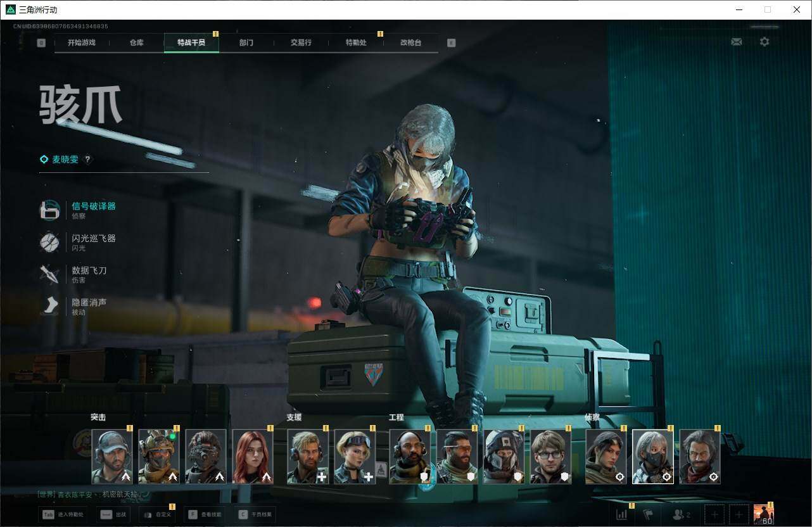Open the 交易行 tab
Screen dimensions: 812x527
(301, 42)
